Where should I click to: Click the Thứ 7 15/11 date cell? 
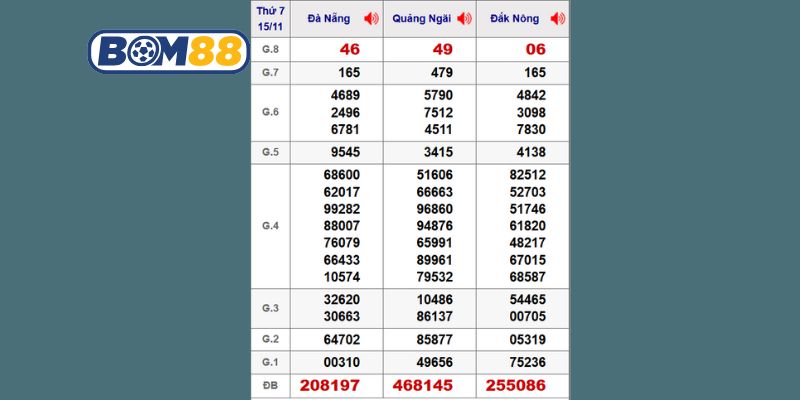(270, 19)
